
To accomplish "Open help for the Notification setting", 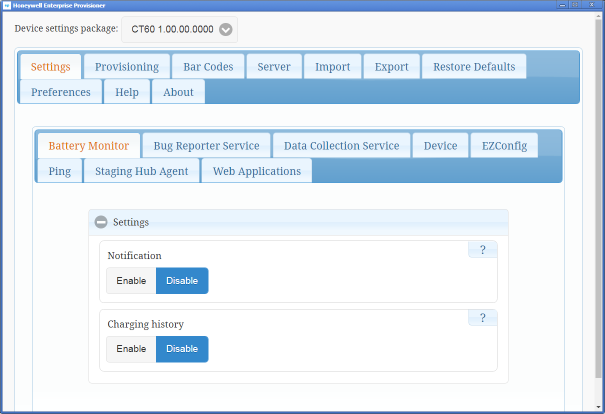I will click(x=482, y=250).
